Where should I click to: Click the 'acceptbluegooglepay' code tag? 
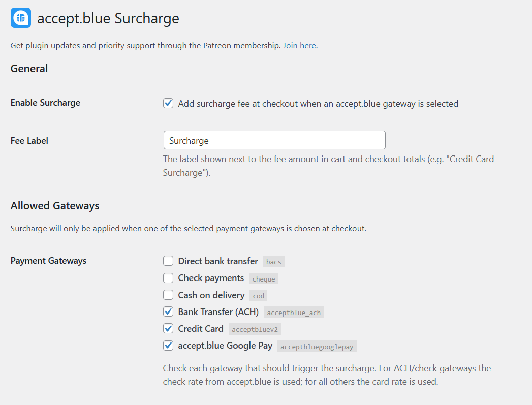(x=317, y=347)
